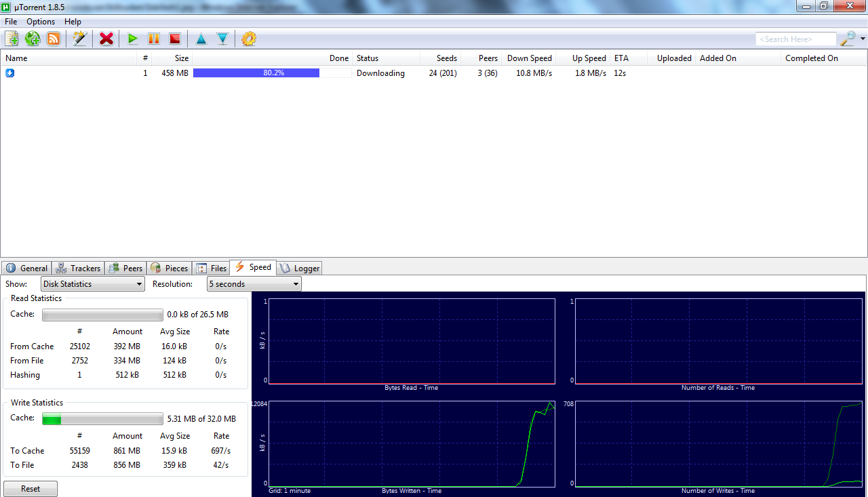Viewport: 868px width, 497px height.
Task: Click the search magnifier icon
Action: 848,39
